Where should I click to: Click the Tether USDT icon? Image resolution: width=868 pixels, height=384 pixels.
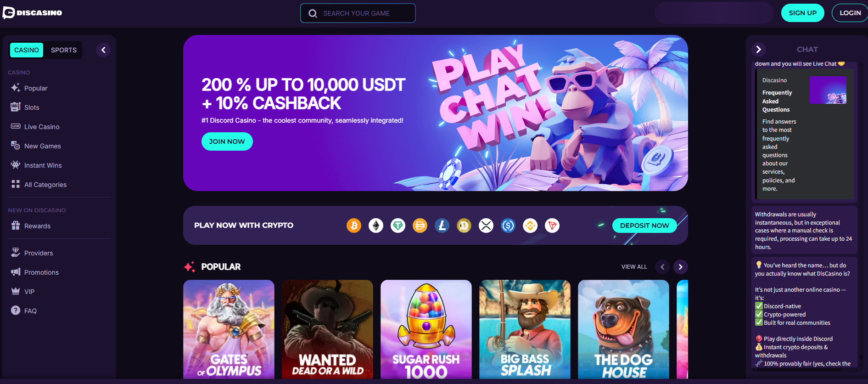coord(398,226)
